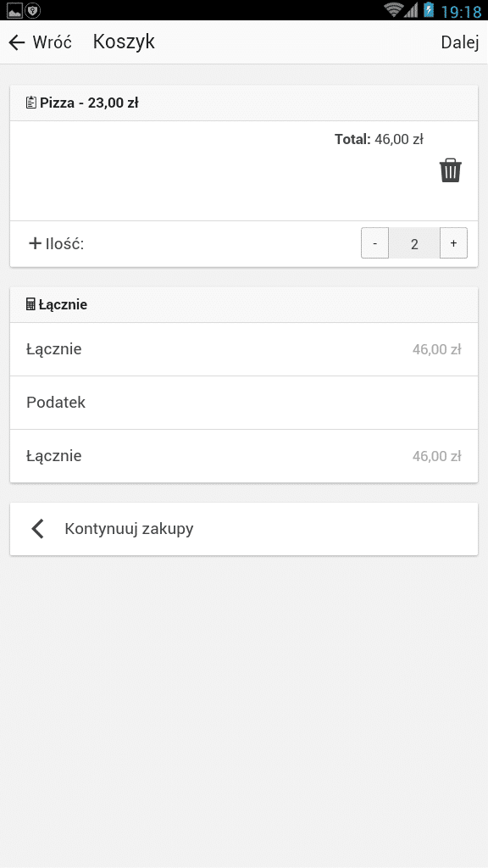Tap Dalej to proceed
The height and width of the screenshot is (868, 488).
[460, 42]
